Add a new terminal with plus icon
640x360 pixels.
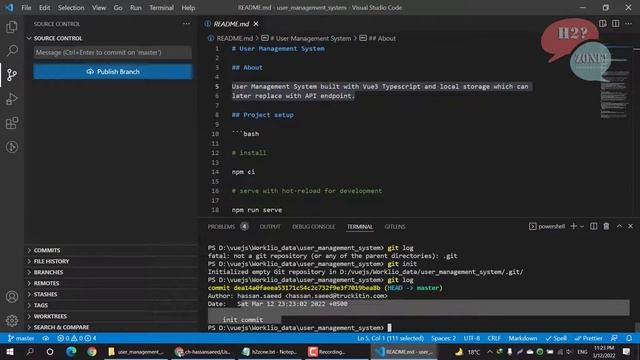pyautogui.click(x=573, y=226)
